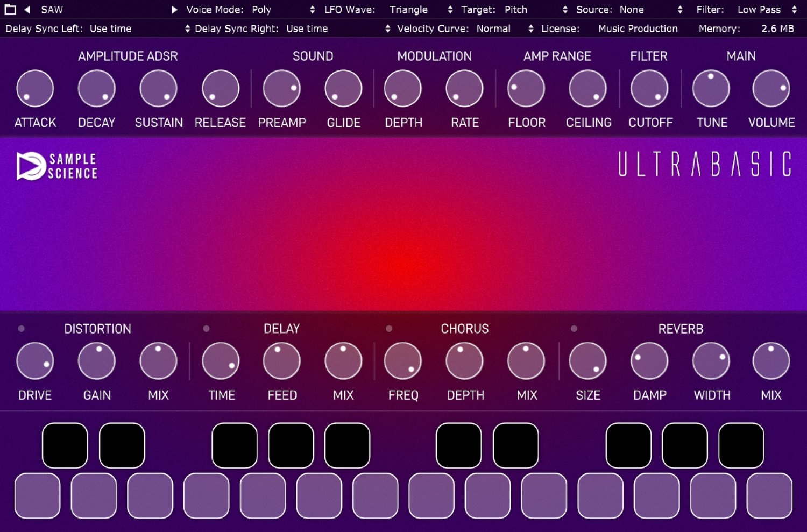The height and width of the screenshot is (532, 807).
Task: Click the Filter CUTOFF knob
Action: tap(649, 89)
